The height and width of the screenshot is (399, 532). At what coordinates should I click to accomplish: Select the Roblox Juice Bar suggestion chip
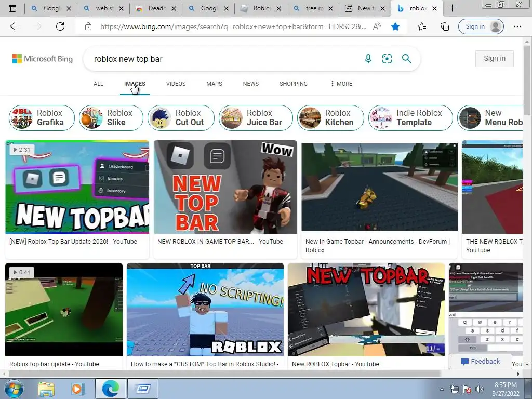tap(256, 118)
